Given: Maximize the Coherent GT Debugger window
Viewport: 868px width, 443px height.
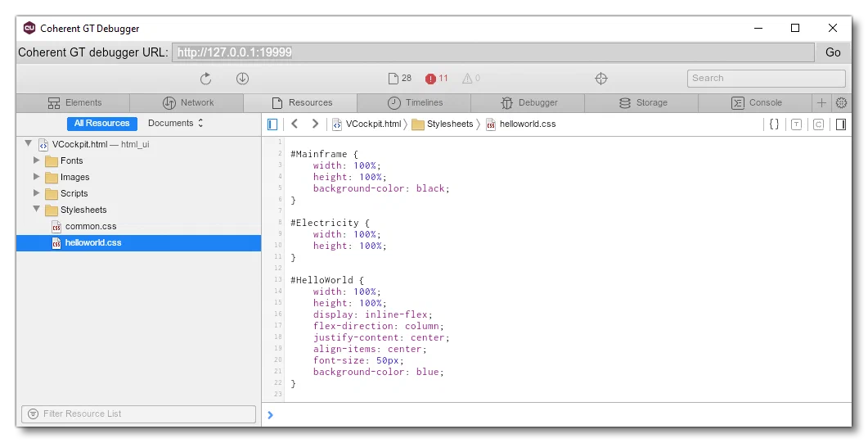Looking at the screenshot, I should (x=795, y=28).
